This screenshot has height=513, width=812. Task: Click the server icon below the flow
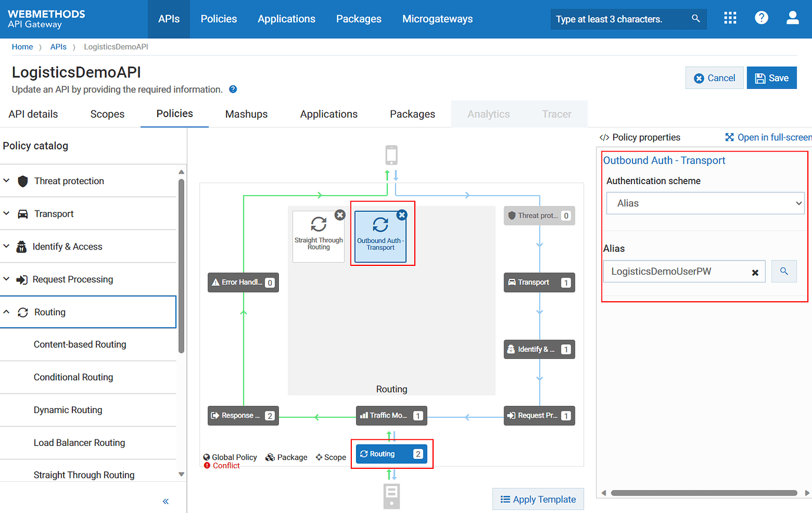click(391, 497)
